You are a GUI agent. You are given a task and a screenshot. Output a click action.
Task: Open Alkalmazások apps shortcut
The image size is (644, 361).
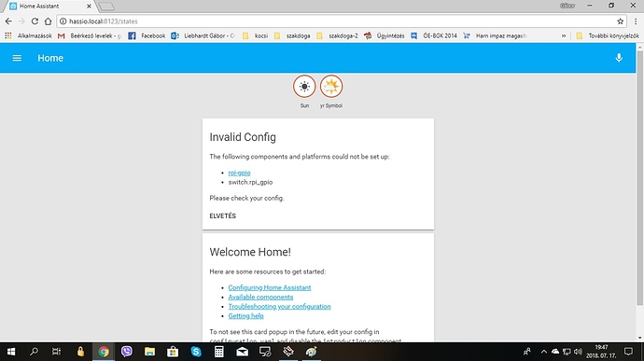(x=28, y=35)
